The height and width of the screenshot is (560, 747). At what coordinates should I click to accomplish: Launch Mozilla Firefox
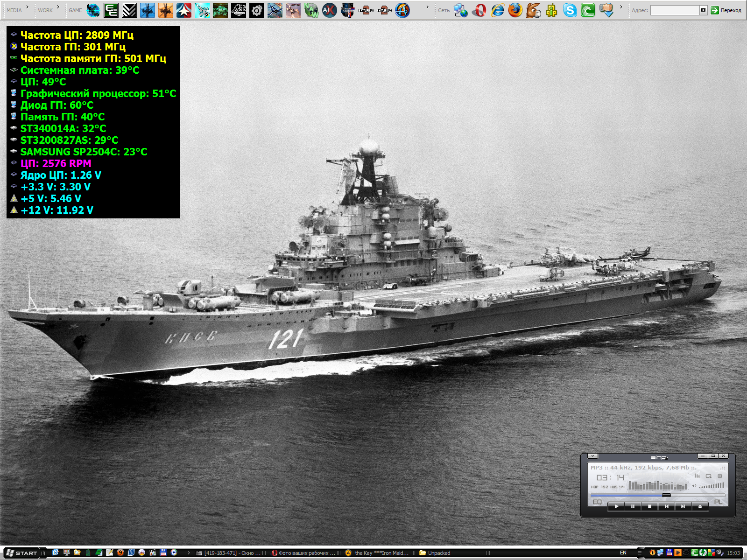pyautogui.click(x=515, y=10)
